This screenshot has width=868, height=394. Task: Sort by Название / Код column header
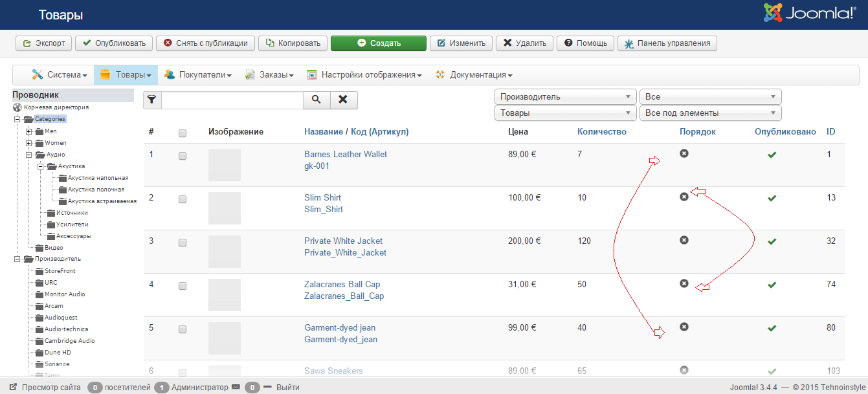356,131
